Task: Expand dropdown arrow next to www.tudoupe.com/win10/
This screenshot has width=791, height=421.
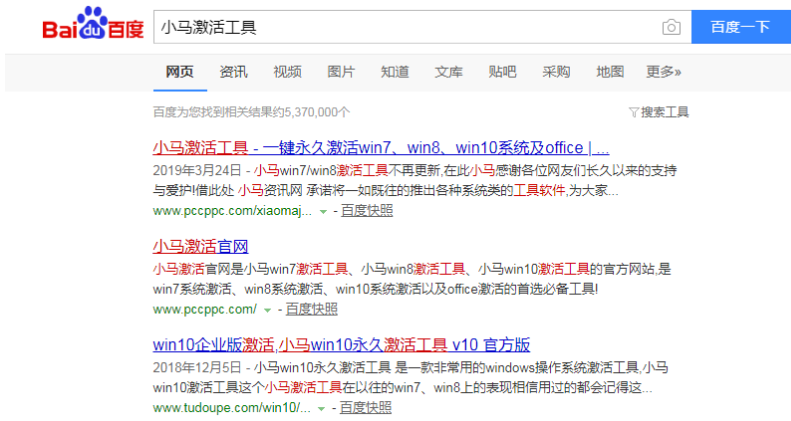Action: tap(323, 409)
